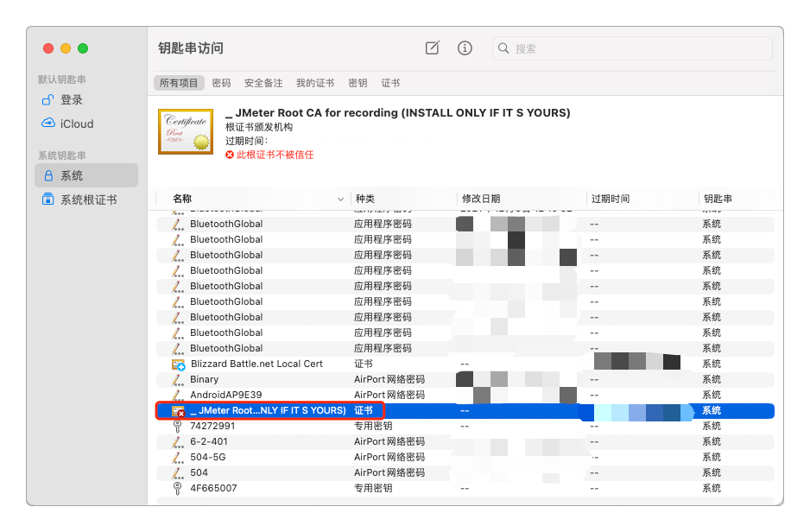Select the JMeter Root certificate row
The image size is (810, 532).
click(x=465, y=410)
